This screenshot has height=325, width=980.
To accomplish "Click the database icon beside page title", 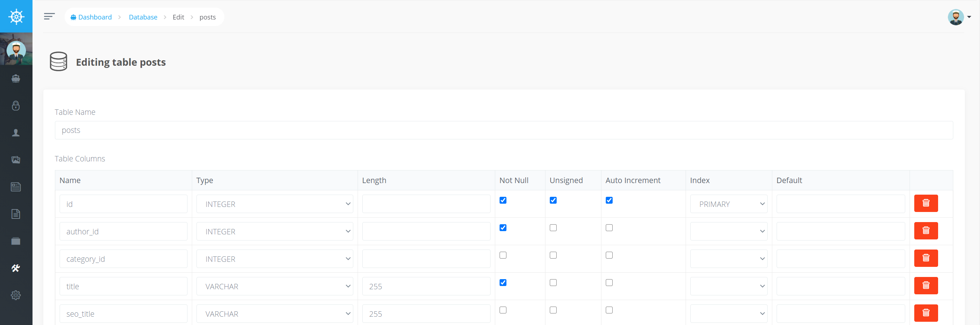I will 59,62.
